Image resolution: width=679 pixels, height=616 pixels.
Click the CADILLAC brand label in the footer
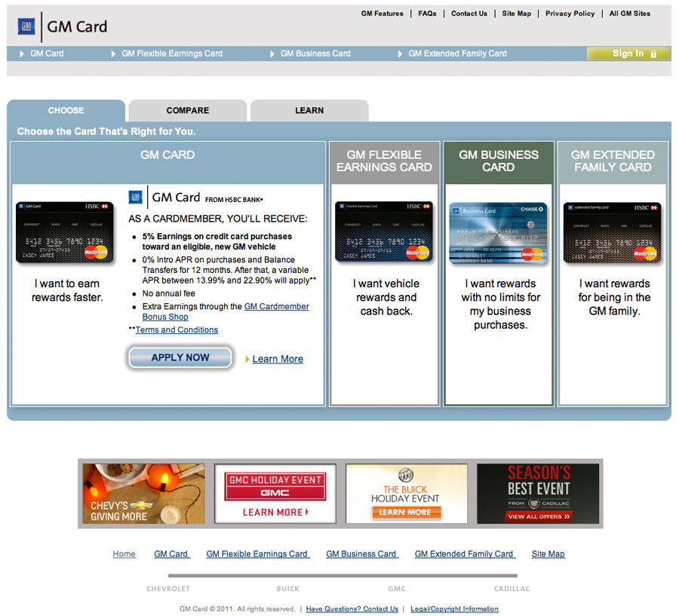click(512, 589)
